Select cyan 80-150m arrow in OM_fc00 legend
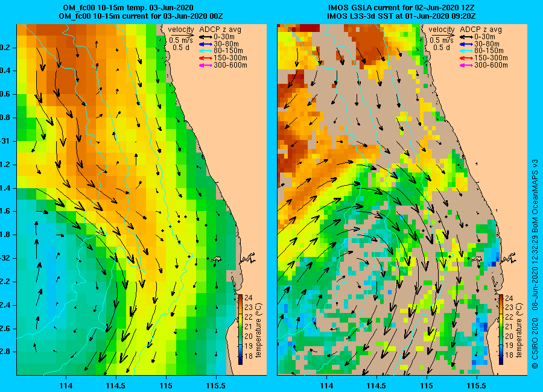Screen dimensions: 543x392 click(205, 51)
